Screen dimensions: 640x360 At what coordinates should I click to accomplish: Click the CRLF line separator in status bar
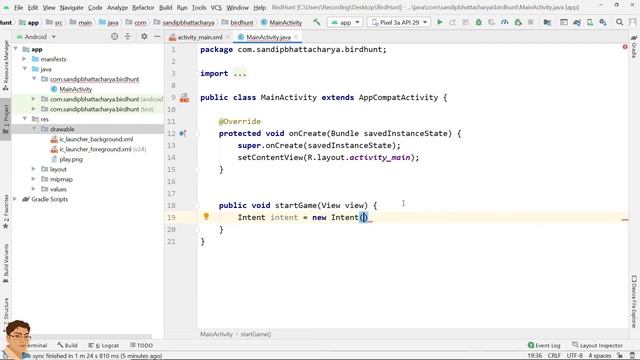tap(554, 356)
